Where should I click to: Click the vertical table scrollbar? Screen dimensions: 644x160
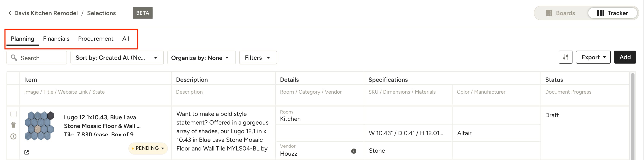pyautogui.click(x=633, y=116)
